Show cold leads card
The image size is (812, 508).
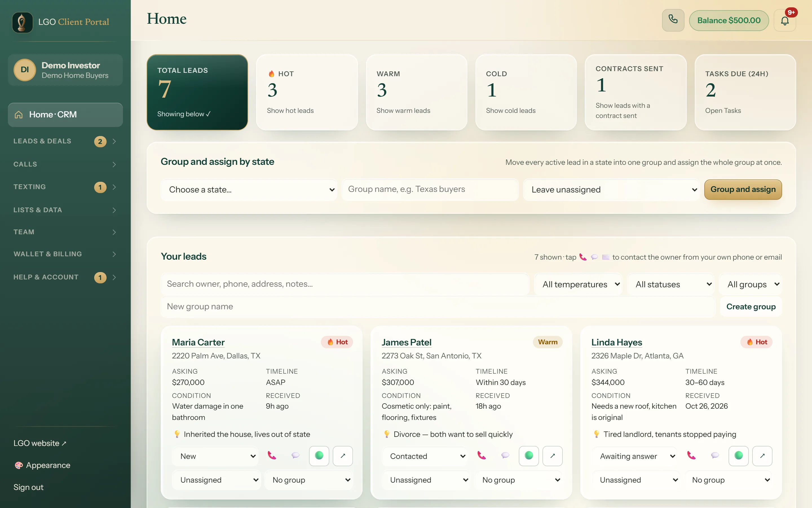pyautogui.click(x=526, y=92)
